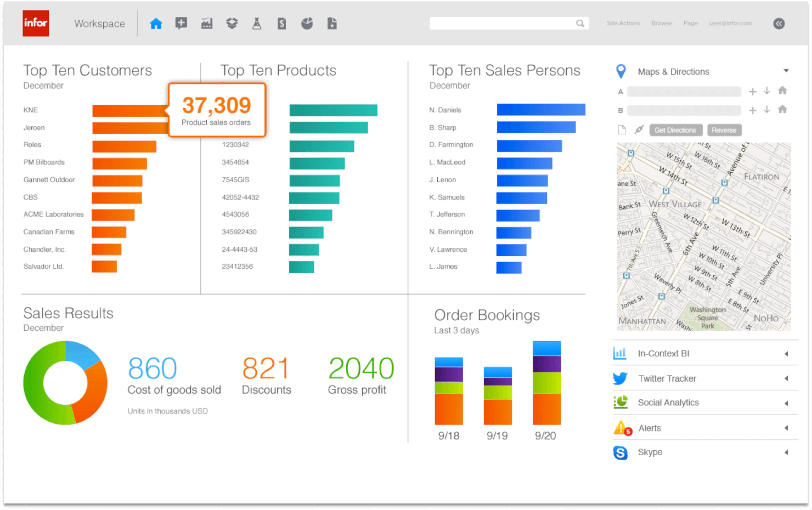This screenshot has width=812, height=510.
Task: Click the Get Directions button
Action: (x=675, y=130)
